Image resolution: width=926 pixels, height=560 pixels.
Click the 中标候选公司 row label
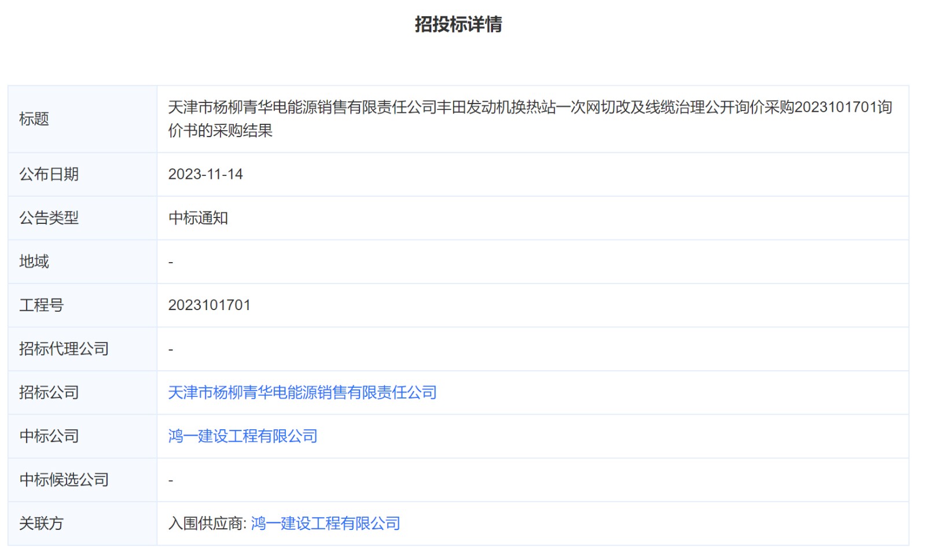(x=64, y=480)
